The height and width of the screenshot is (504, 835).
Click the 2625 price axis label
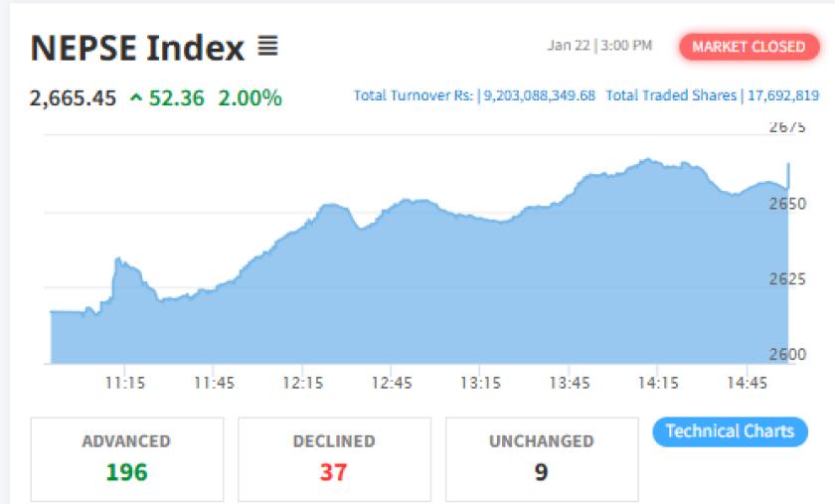point(786,278)
